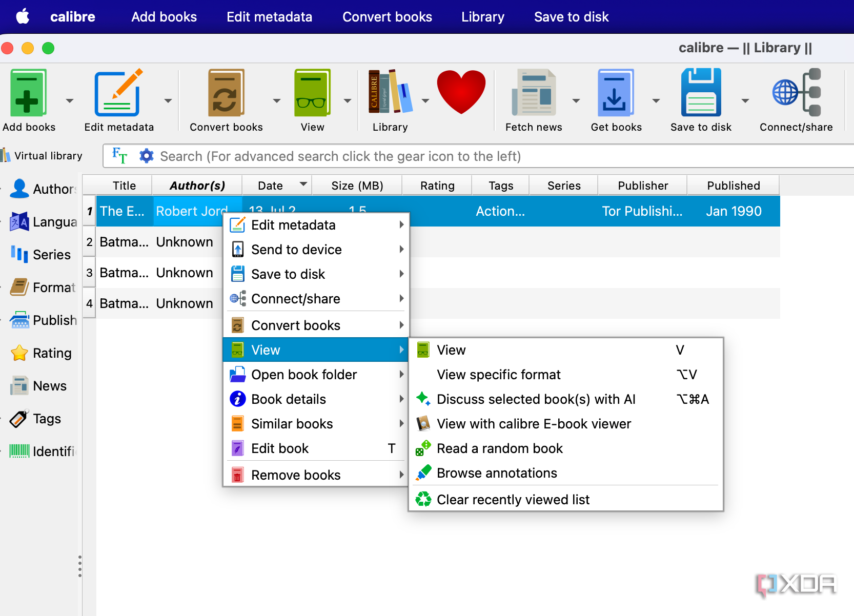
Task: Click the Connect/share toolbar icon
Action: (797, 93)
